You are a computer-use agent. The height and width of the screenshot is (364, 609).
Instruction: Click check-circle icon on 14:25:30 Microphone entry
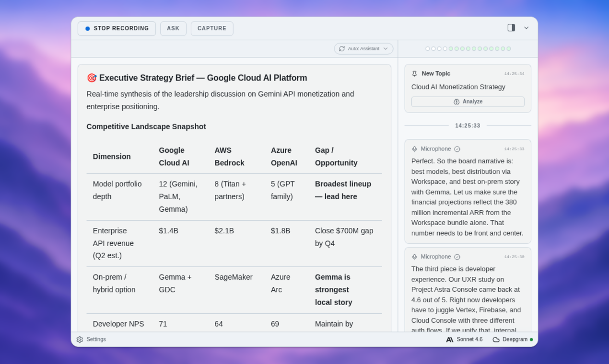(457, 257)
